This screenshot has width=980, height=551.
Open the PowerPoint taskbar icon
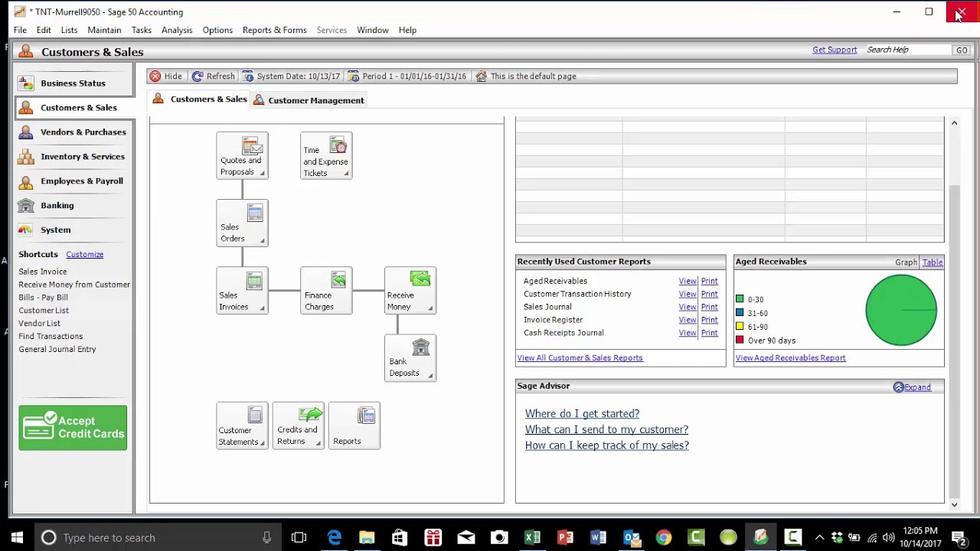tap(565, 538)
